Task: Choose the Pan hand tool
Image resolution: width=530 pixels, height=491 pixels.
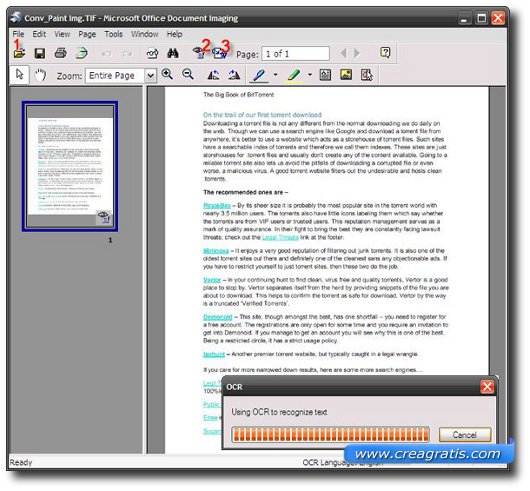Action: [x=40, y=75]
